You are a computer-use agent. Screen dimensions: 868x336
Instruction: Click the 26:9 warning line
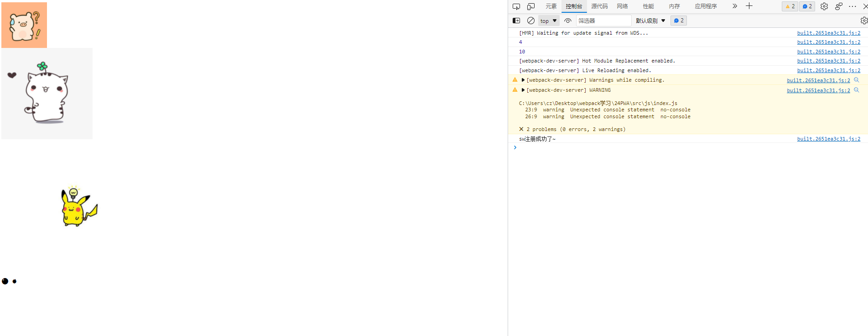[608, 116]
